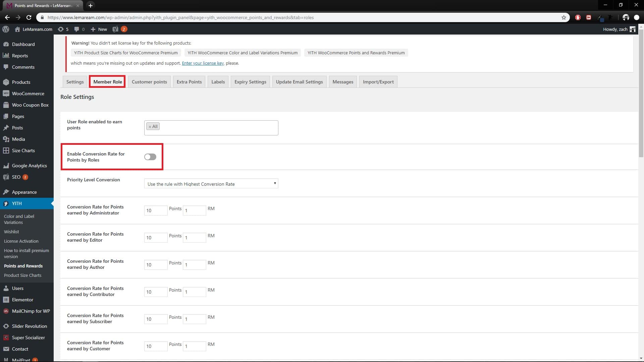Screen dimensions: 644x362
Task: Open Woo Coupon Box menu
Action: [x=30, y=105]
